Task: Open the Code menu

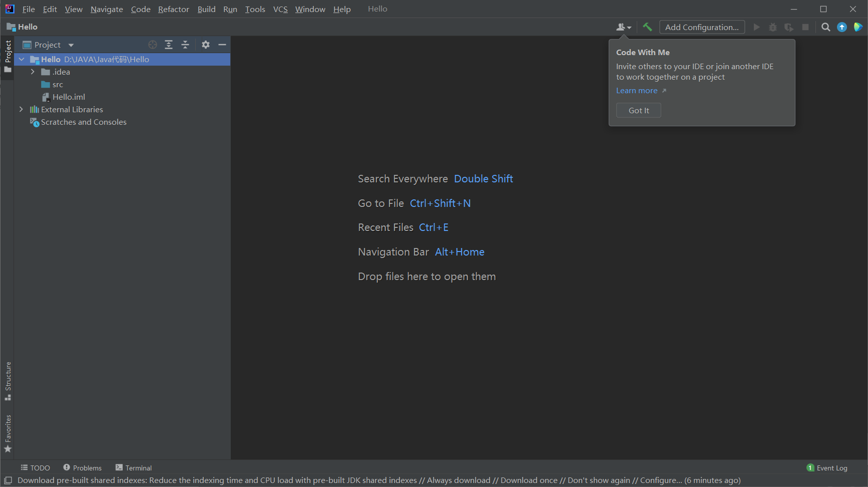Action: (141, 9)
